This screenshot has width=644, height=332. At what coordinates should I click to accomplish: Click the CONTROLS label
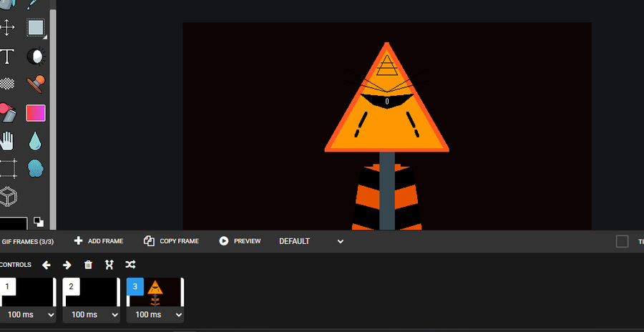click(16, 265)
